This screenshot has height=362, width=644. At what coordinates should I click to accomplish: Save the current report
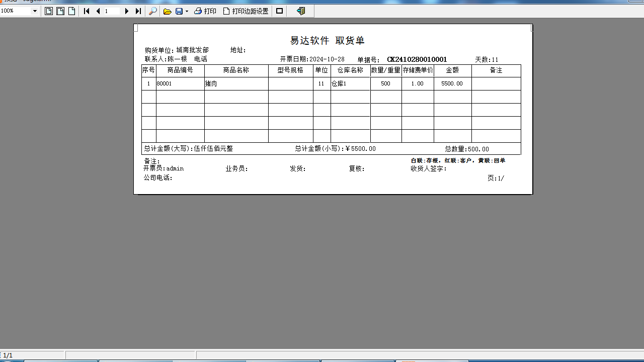pyautogui.click(x=179, y=11)
